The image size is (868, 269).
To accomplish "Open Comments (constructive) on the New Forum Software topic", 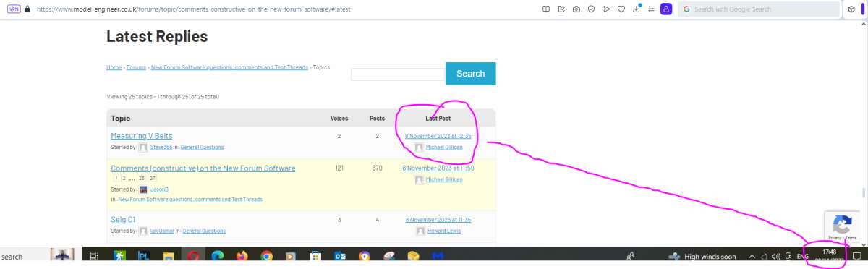I will [x=203, y=168].
